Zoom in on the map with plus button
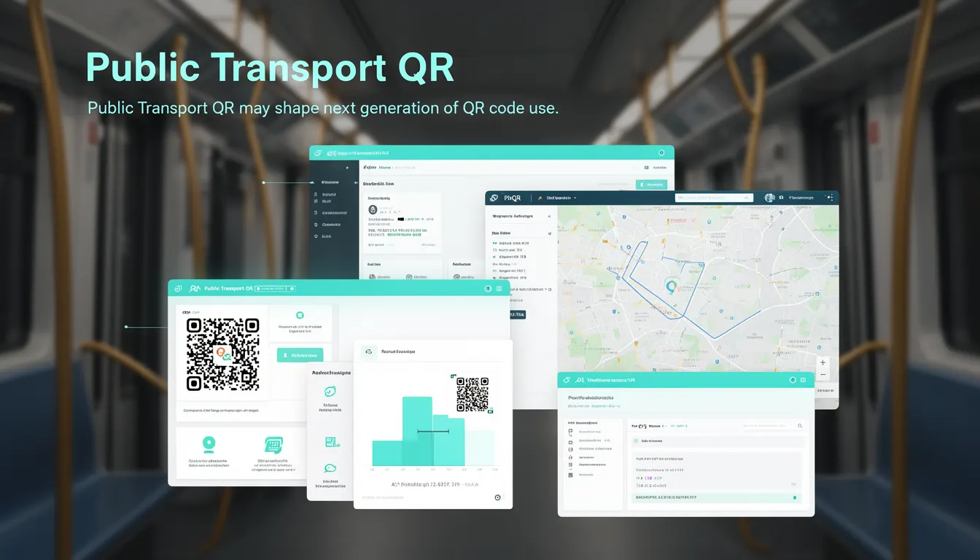This screenshot has height=560, width=980. point(823,362)
